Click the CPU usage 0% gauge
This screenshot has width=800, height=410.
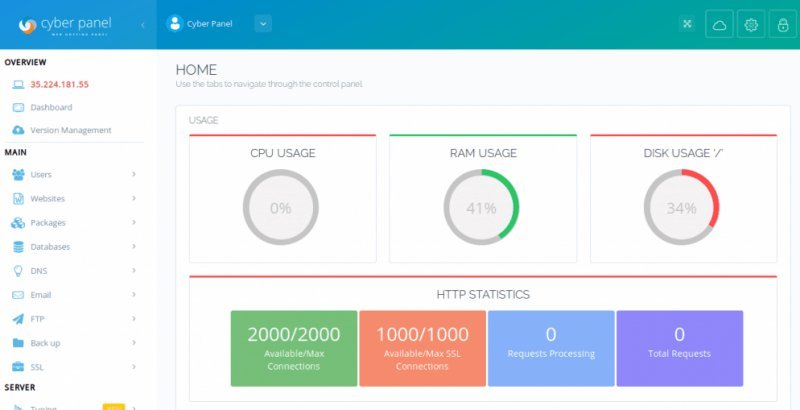tap(281, 208)
